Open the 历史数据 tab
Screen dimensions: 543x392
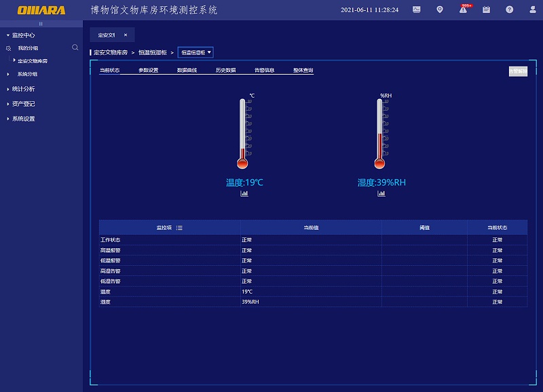[x=225, y=70]
